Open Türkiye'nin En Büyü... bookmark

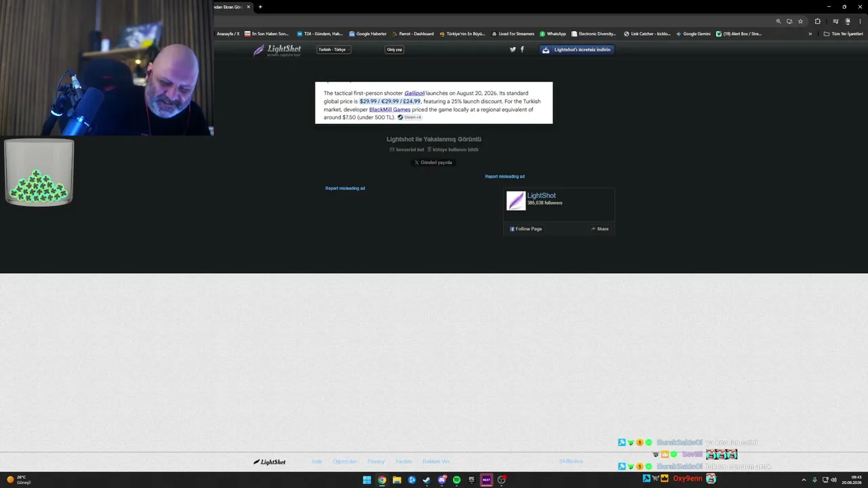tap(462, 34)
